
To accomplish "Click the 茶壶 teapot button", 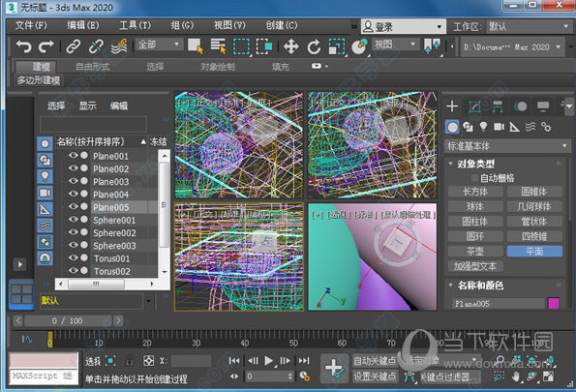I will coord(475,252).
